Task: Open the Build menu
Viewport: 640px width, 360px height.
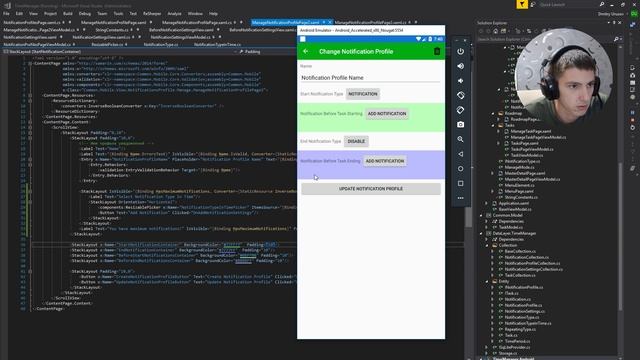Action: (x=68, y=13)
